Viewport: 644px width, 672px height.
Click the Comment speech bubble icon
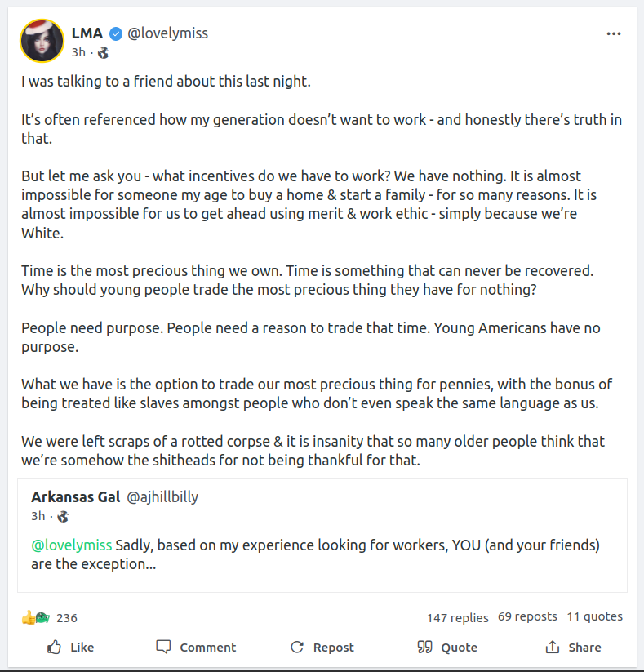(163, 648)
